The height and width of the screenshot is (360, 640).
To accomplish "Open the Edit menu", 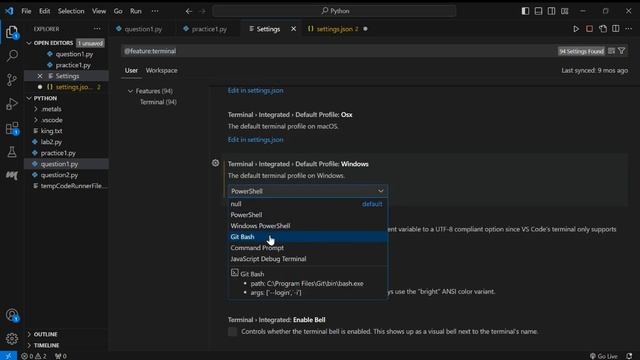I will click(44, 11).
